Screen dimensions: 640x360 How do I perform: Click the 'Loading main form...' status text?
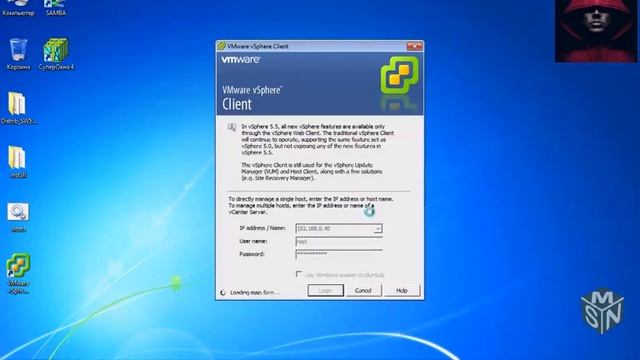point(255,293)
